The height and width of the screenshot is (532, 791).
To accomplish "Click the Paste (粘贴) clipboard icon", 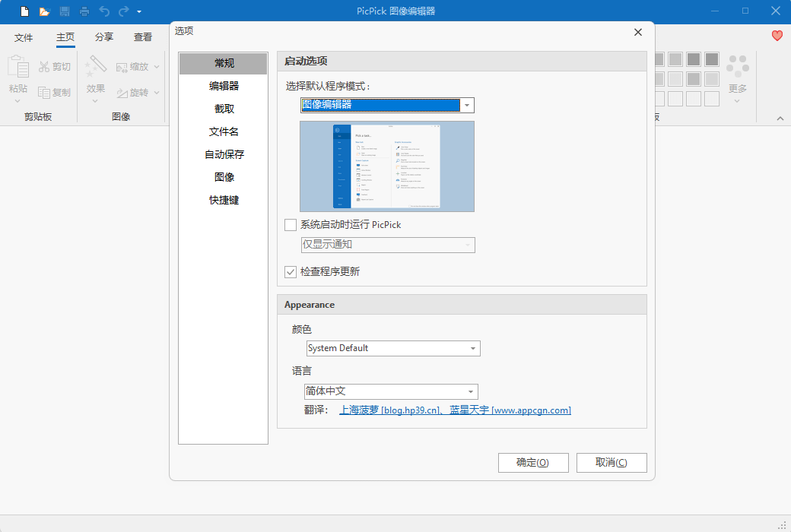I will (18, 66).
